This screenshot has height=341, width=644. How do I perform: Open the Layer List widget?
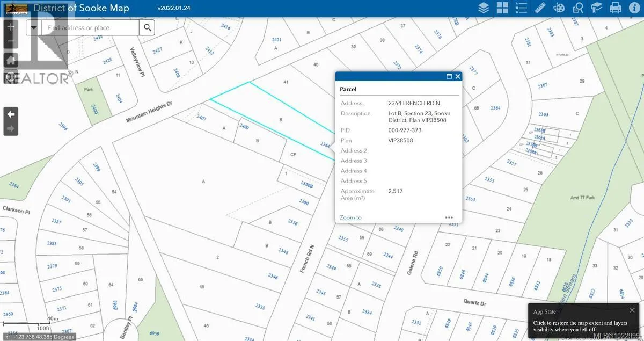click(484, 8)
